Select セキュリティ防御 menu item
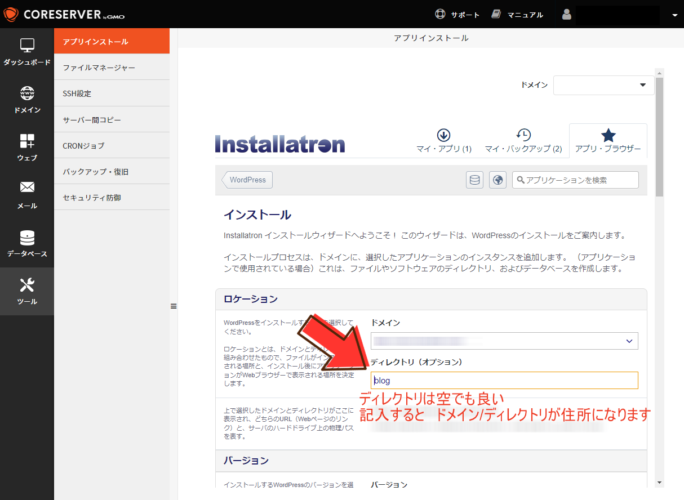684x500 pixels. (x=112, y=198)
